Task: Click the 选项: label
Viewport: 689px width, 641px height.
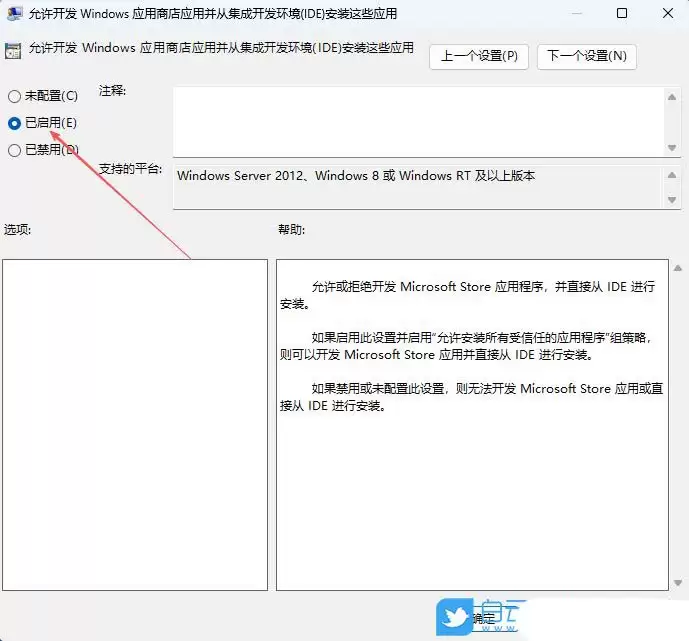Action: point(18,229)
